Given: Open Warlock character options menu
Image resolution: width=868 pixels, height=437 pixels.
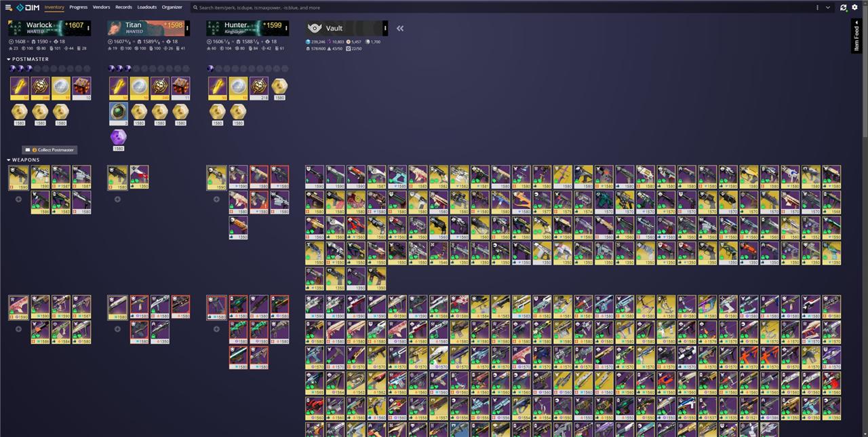Looking at the screenshot, I should pyautogui.click(x=87, y=28).
